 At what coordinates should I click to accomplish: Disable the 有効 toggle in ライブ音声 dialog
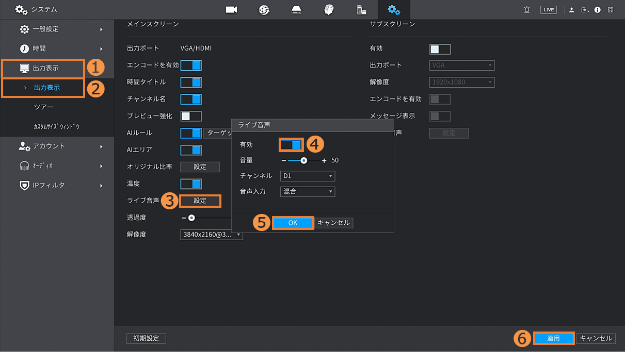(291, 145)
